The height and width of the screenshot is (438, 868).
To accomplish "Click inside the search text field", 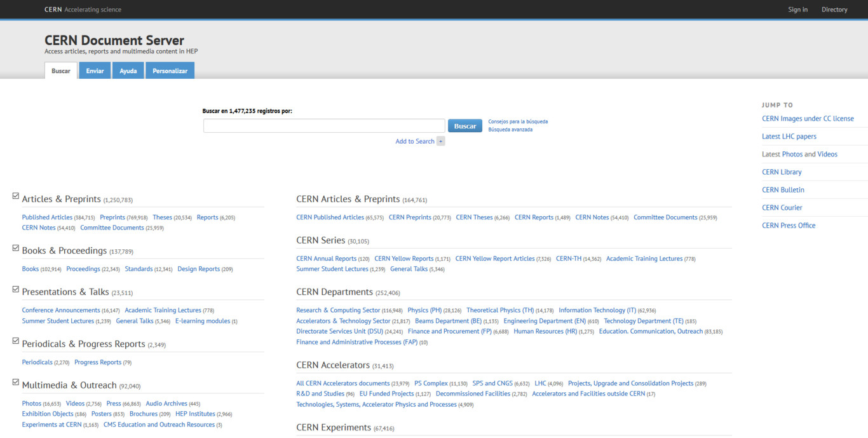I will 324,126.
